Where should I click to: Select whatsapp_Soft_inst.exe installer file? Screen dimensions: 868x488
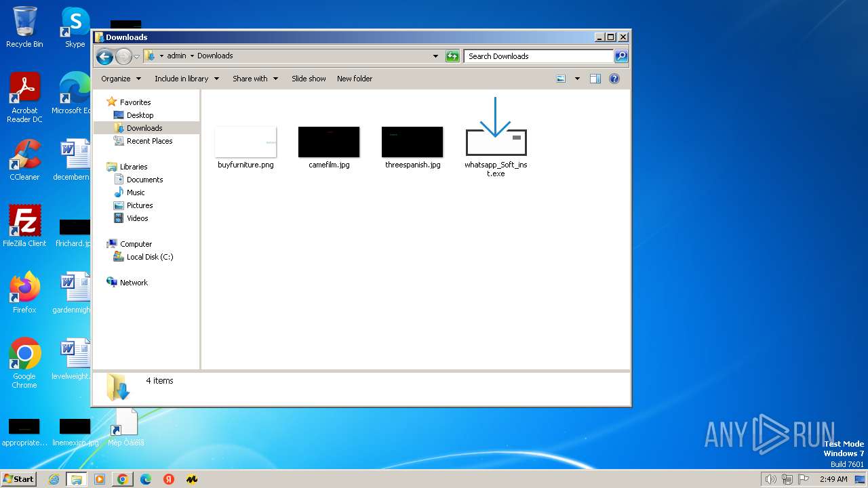tap(496, 138)
